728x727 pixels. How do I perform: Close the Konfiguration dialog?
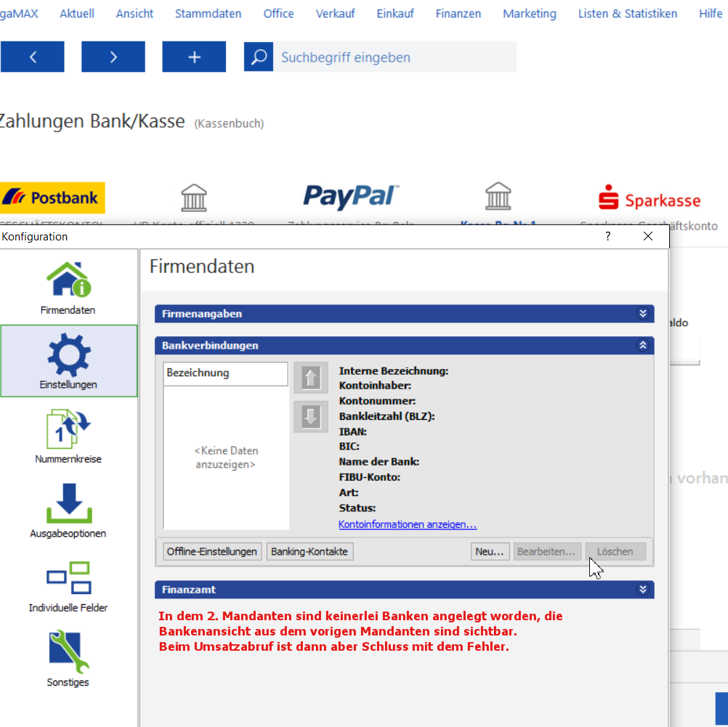click(x=648, y=236)
